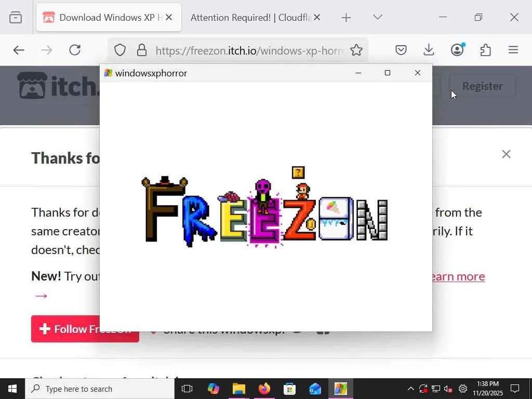Open the notification center icon
The height and width of the screenshot is (399, 532).
tap(515, 389)
